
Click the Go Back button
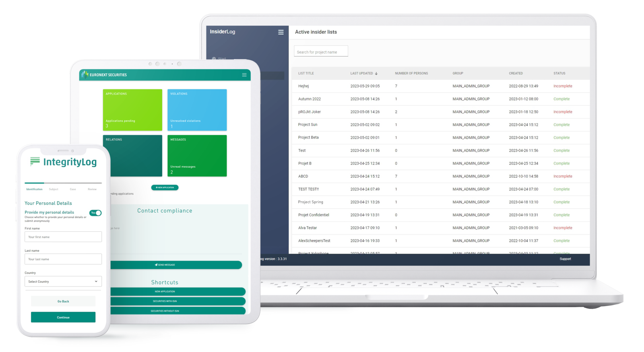click(x=63, y=301)
